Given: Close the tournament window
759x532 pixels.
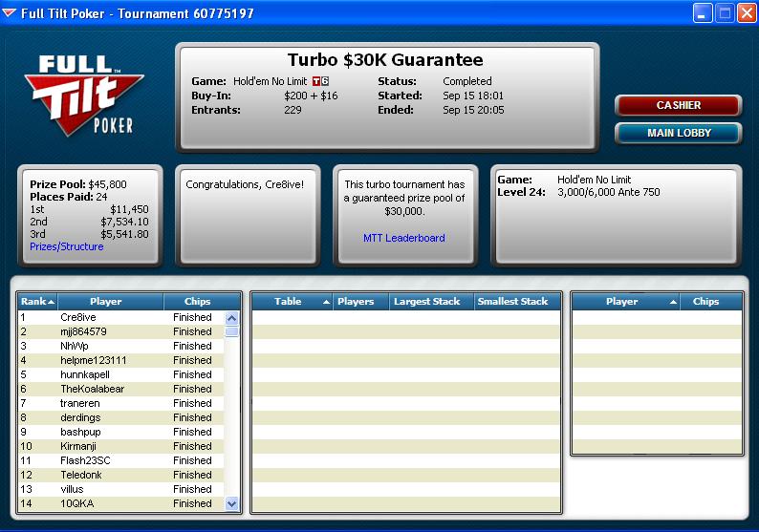Looking at the screenshot, I should pyautogui.click(x=747, y=13).
